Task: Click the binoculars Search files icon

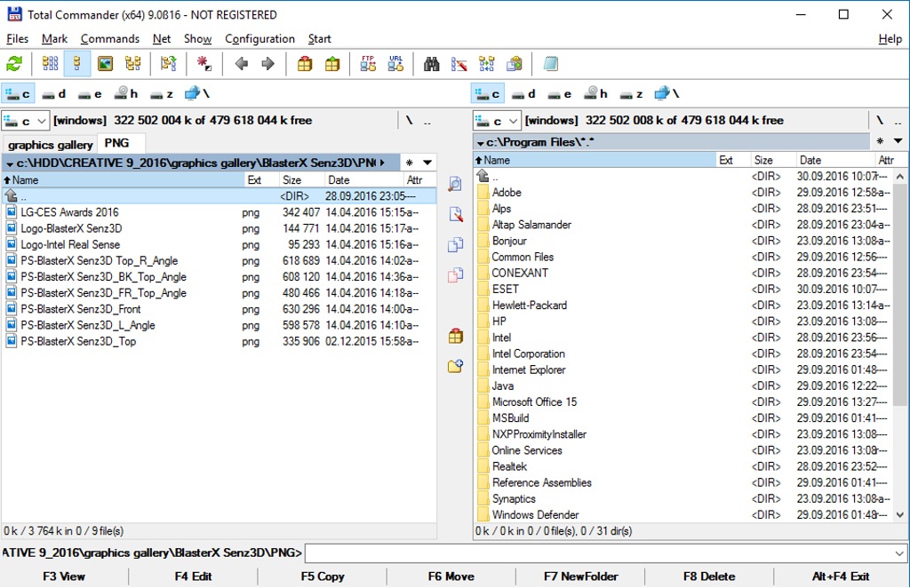Action: point(432,64)
